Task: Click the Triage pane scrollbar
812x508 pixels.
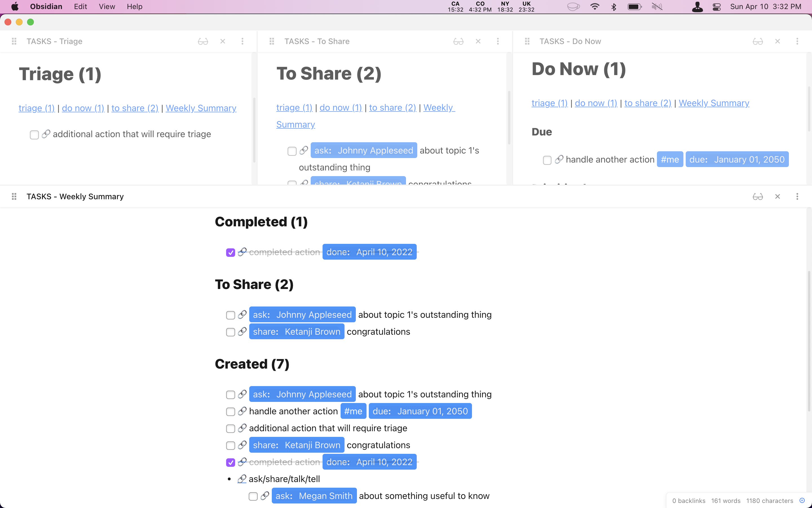Action: [254, 130]
